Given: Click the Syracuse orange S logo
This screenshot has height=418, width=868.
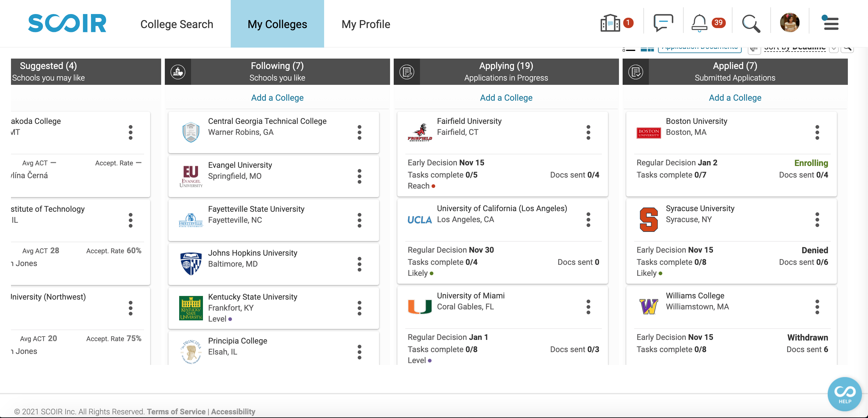Looking at the screenshot, I should click(648, 220).
